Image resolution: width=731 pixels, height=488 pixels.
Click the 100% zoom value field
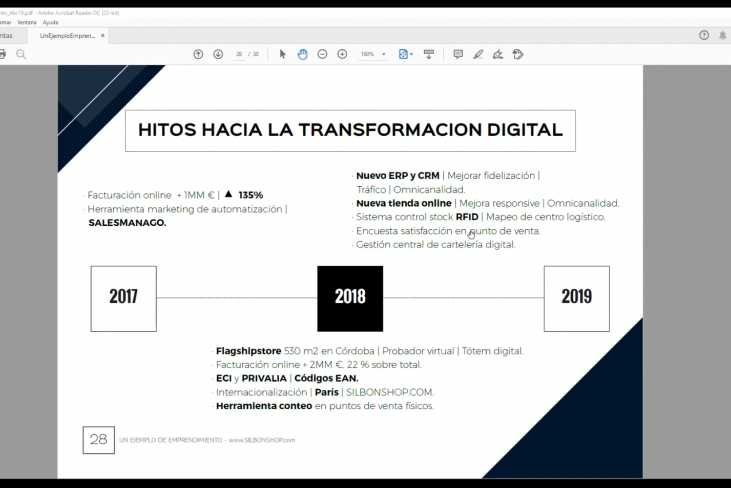(x=367, y=54)
